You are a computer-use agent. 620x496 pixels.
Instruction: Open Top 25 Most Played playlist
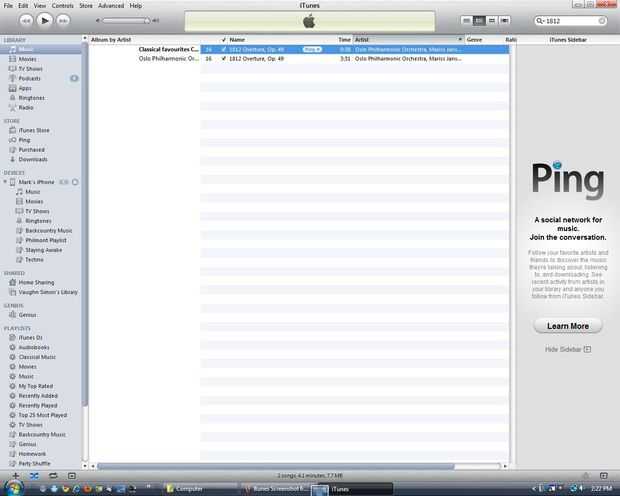[41, 415]
